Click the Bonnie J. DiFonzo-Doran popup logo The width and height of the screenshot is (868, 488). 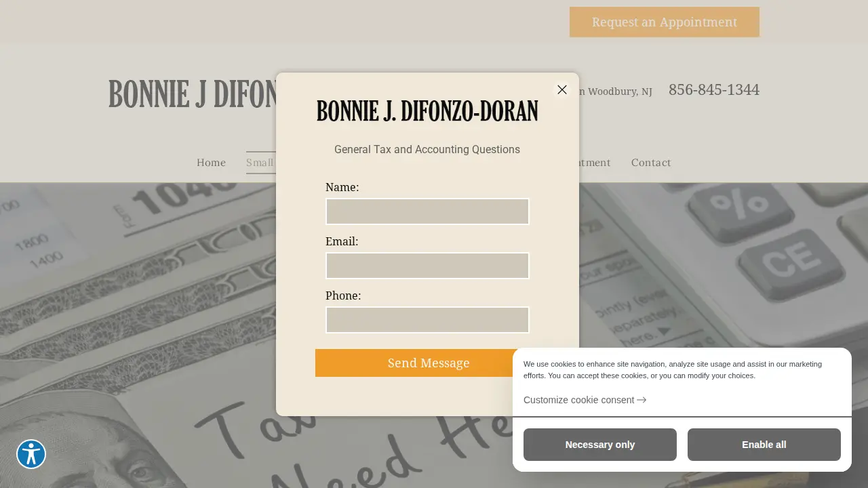tap(427, 111)
